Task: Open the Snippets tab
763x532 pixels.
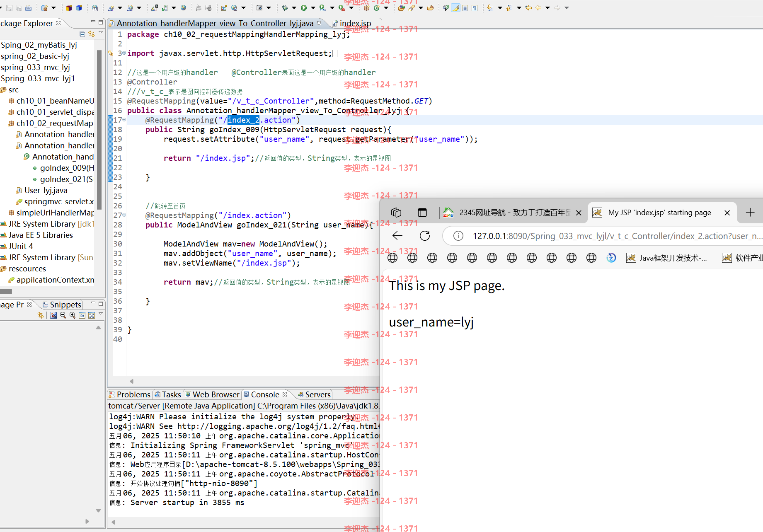Action: pos(62,305)
